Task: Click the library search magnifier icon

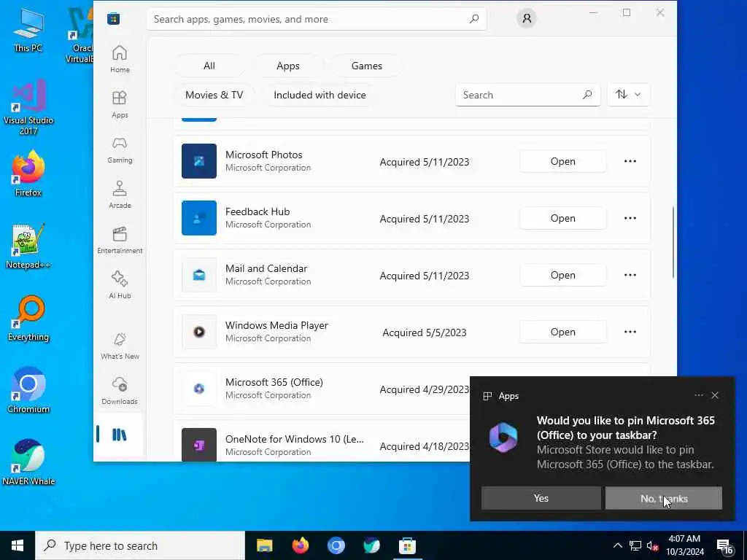Action: tap(587, 95)
